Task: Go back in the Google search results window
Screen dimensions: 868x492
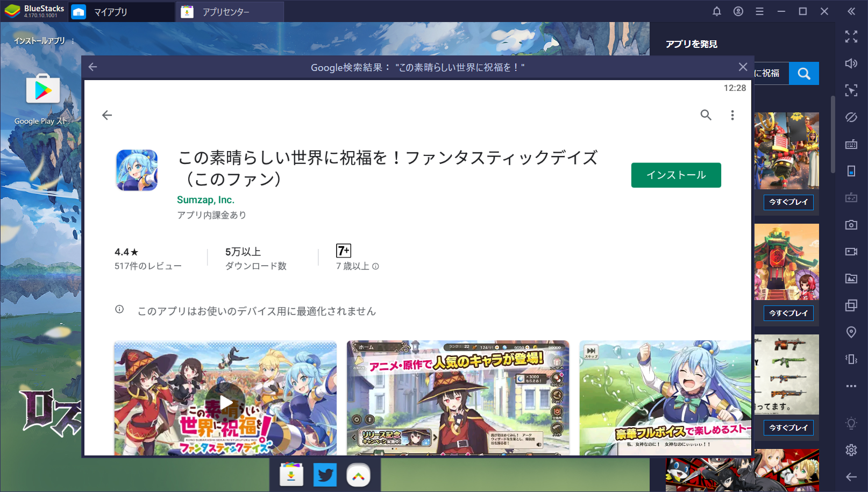Action: click(x=93, y=67)
